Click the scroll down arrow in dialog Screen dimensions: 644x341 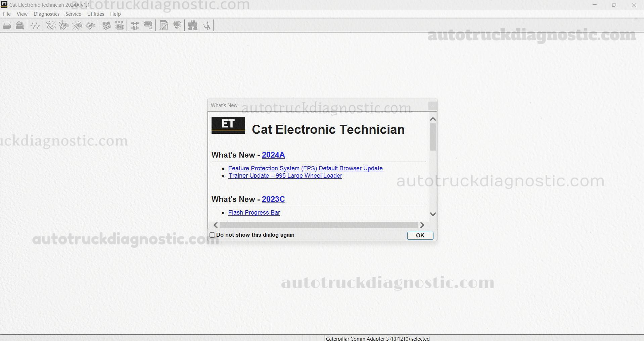click(433, 214)
